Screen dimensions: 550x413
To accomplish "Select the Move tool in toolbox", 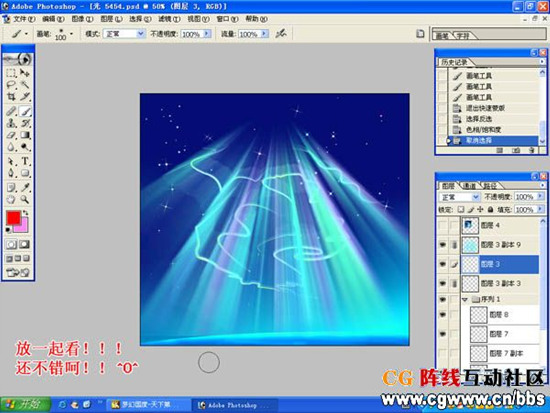I will pyautogui.click(x=25, y=73).
